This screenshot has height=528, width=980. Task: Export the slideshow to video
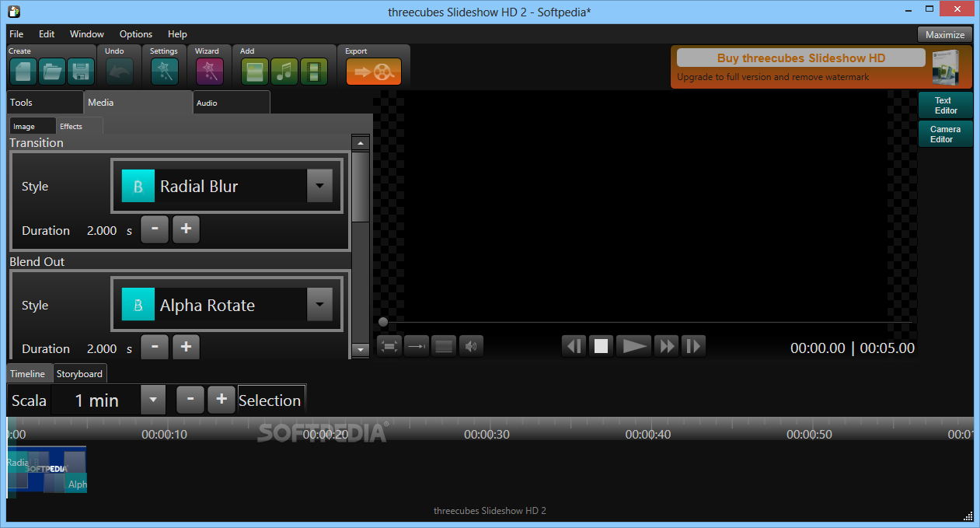pyautogui.click(x=374, y=72)
